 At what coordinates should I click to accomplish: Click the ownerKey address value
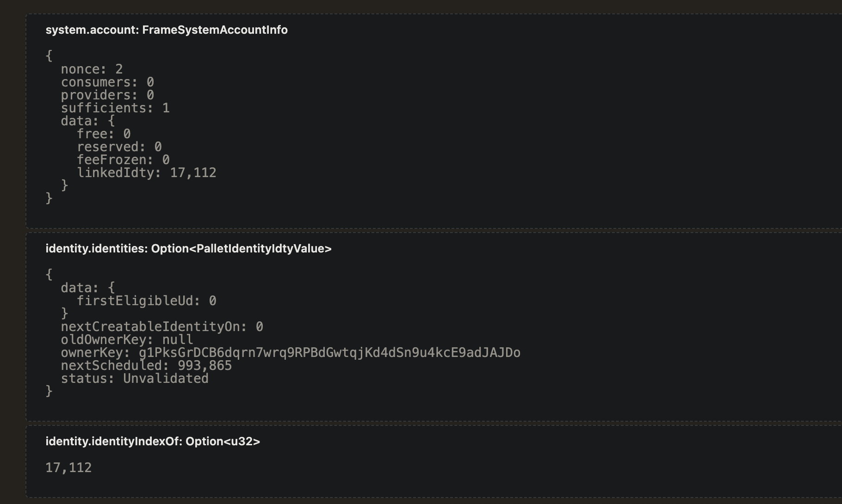pos(329,353)
